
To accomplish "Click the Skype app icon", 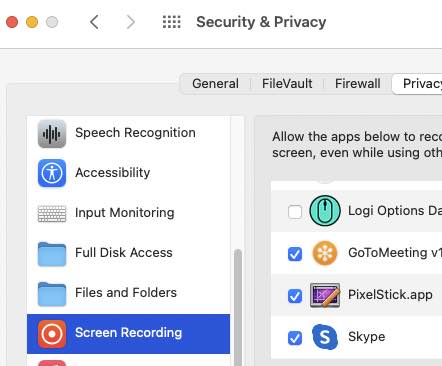I will pos(325,337).
